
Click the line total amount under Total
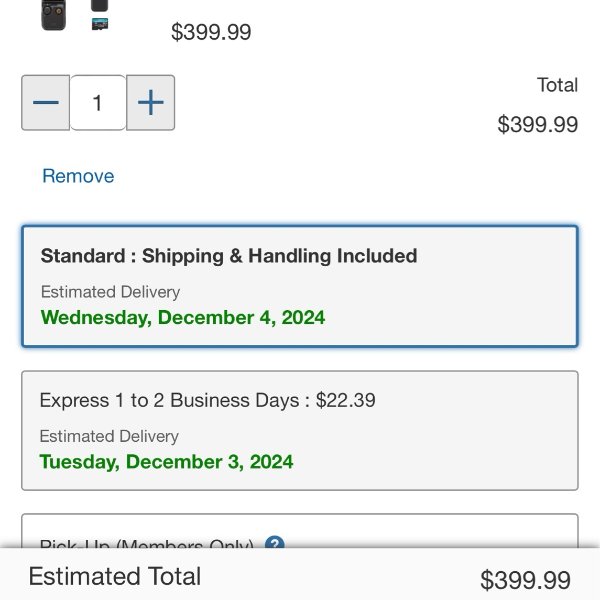coord(538,125)
